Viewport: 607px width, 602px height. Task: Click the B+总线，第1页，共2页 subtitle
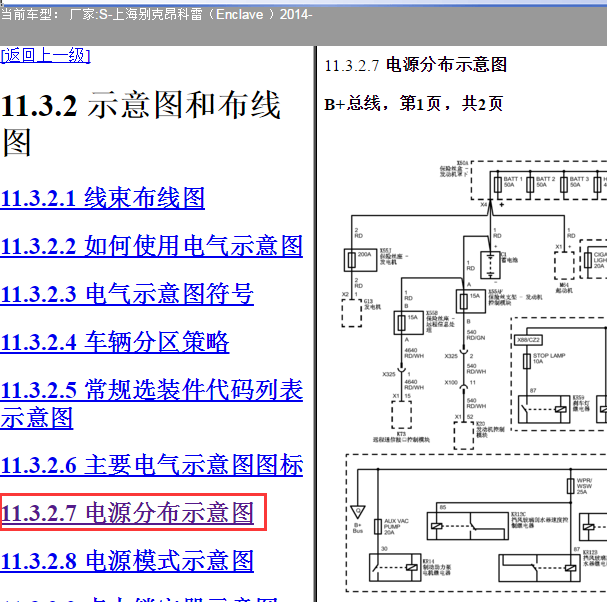tap(413, 104)
